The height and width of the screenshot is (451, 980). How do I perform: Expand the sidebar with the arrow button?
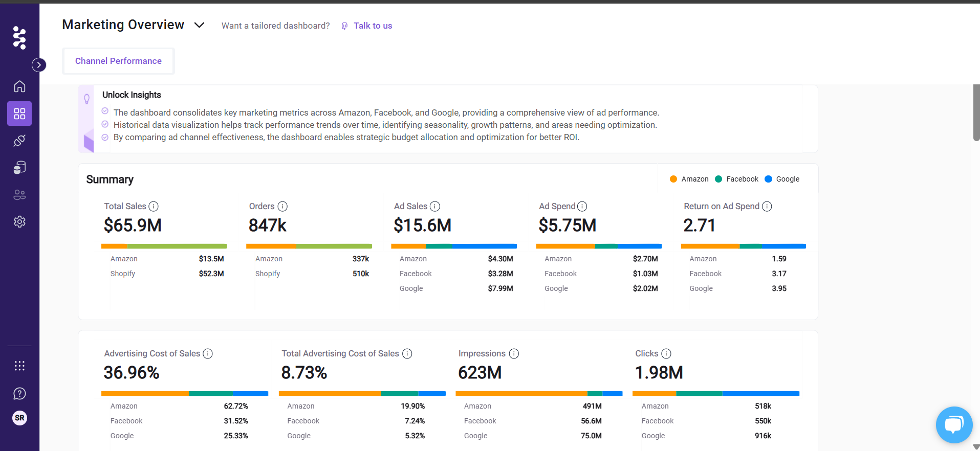[x=39, y=65]
